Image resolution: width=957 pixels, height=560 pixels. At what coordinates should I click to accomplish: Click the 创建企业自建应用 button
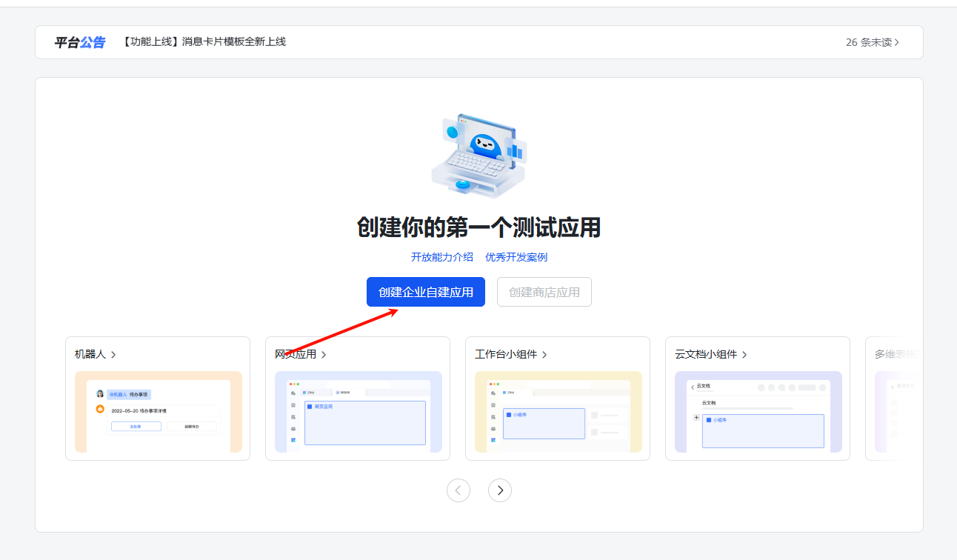(426, 292)
